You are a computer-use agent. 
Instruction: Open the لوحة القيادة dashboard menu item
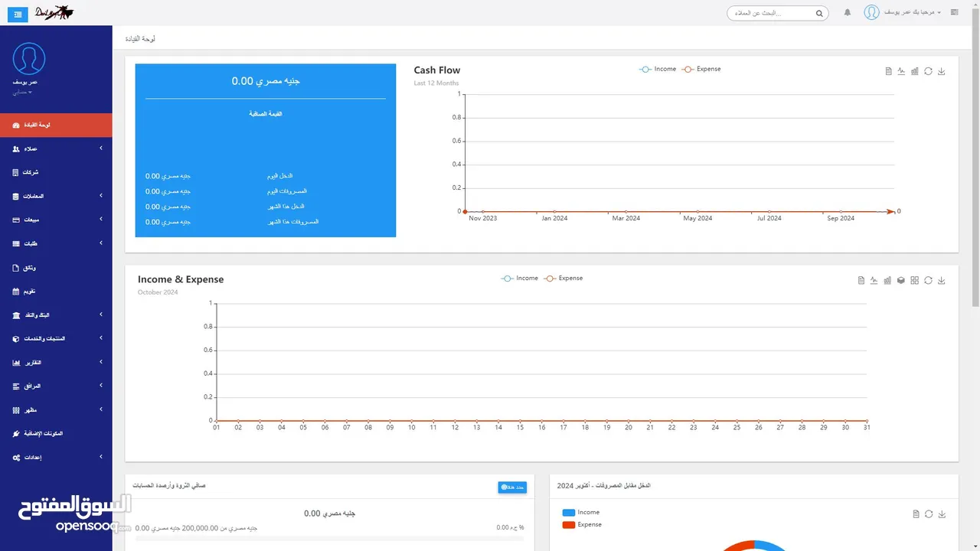tap(56, 125)
